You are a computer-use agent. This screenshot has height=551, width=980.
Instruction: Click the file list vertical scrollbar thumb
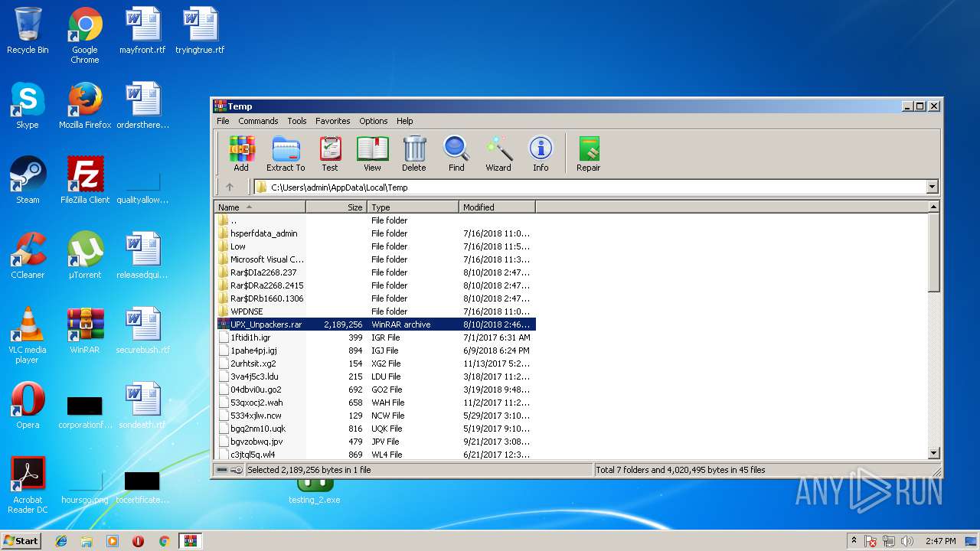(x=933, y=253)
